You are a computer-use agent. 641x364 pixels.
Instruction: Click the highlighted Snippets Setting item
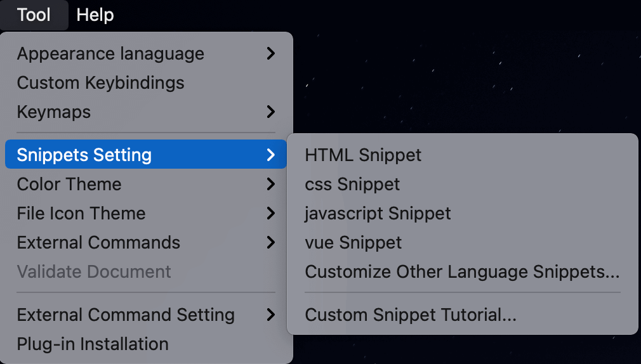click(145, 155)
